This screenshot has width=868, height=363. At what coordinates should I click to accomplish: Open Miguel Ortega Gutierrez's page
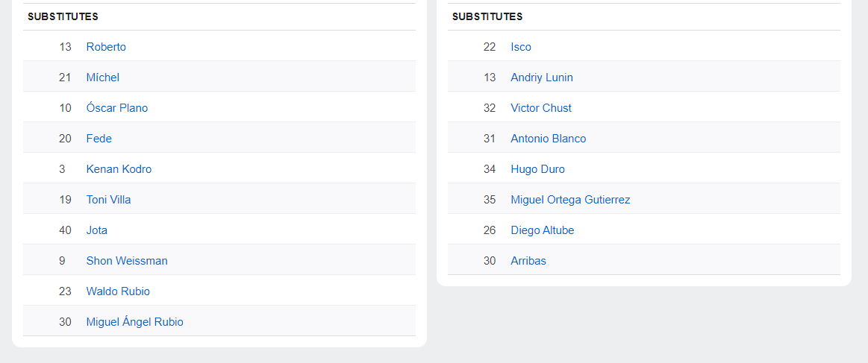pyautogui.click(x=570, y=200)
